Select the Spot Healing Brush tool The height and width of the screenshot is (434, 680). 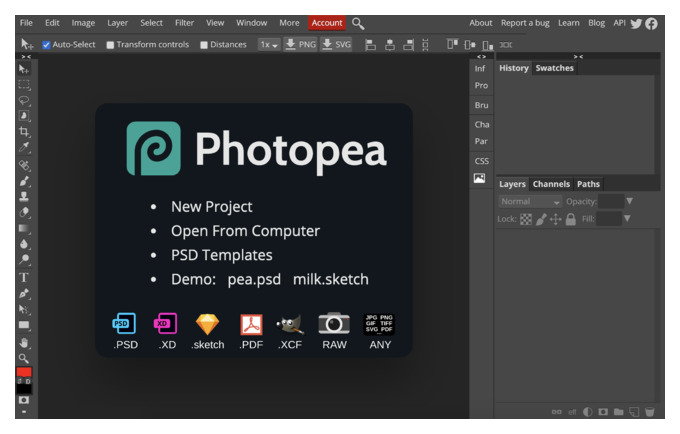[x=24, y=165]
